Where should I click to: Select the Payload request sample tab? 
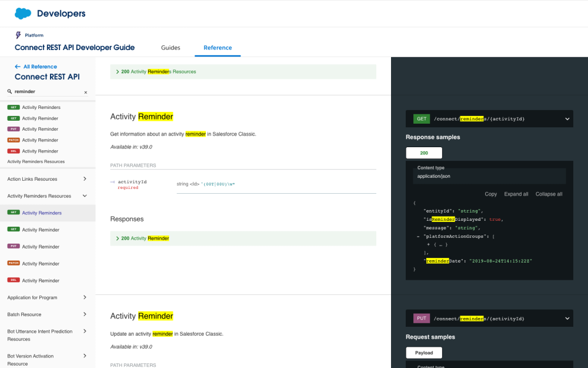(x=424, y=353)
